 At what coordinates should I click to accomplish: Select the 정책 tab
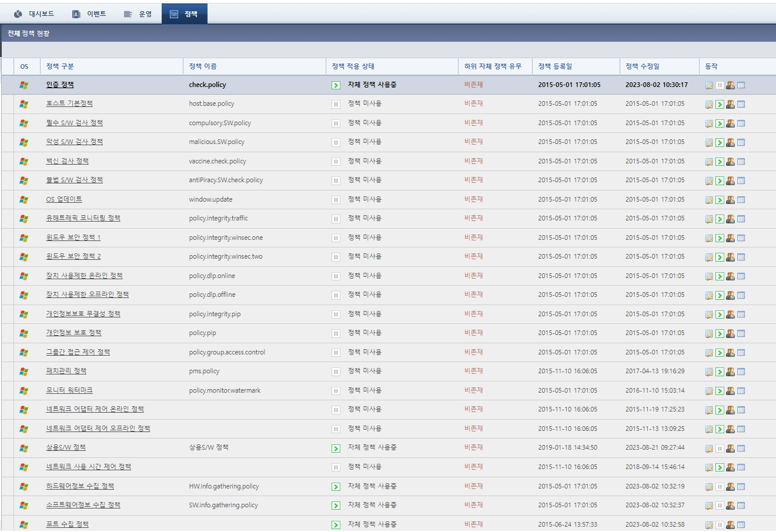tap(185, 14)
